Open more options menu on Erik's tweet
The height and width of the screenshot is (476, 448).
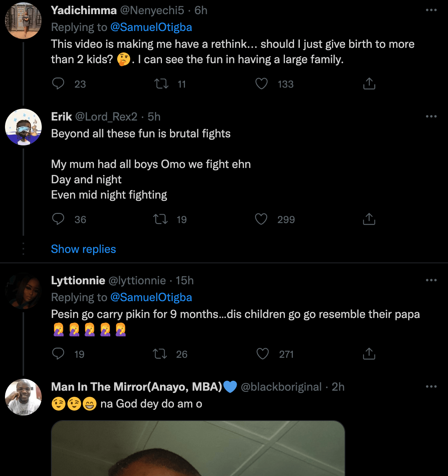click(431, 116)
